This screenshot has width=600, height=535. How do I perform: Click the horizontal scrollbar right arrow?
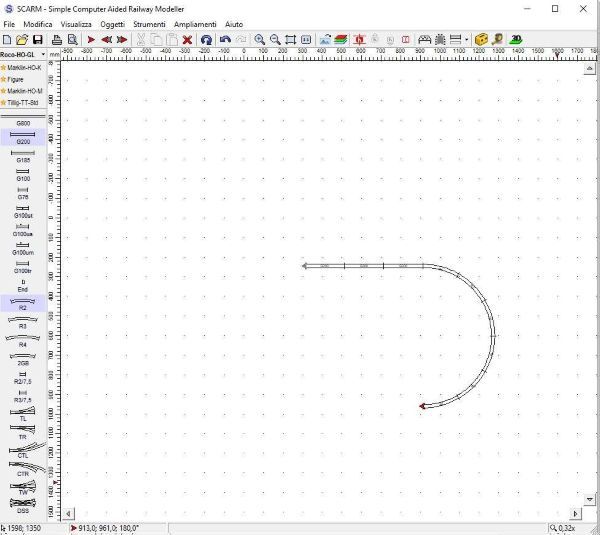tap(576, 514)
